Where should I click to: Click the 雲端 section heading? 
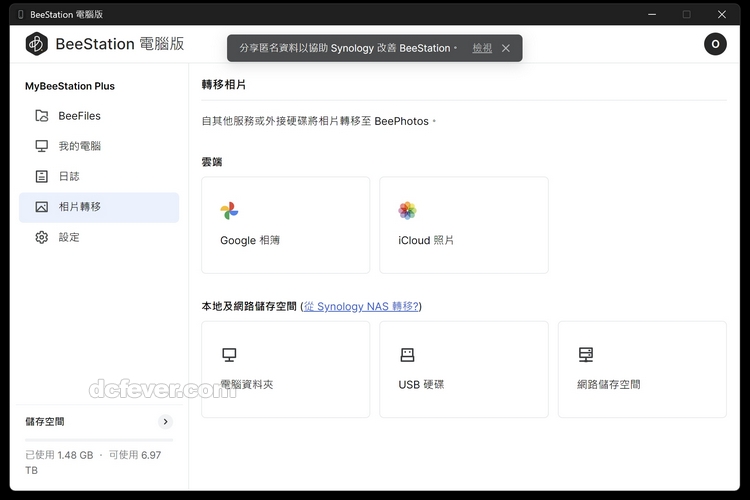coord(212,162)
